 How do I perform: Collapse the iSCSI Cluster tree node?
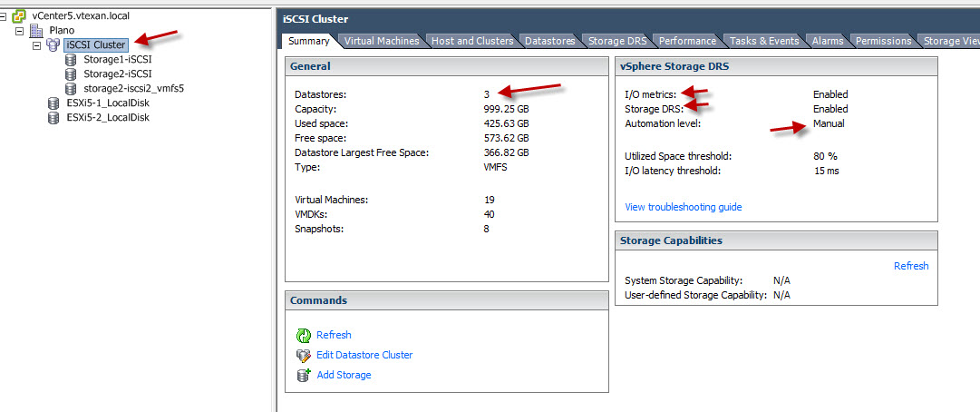35,45
